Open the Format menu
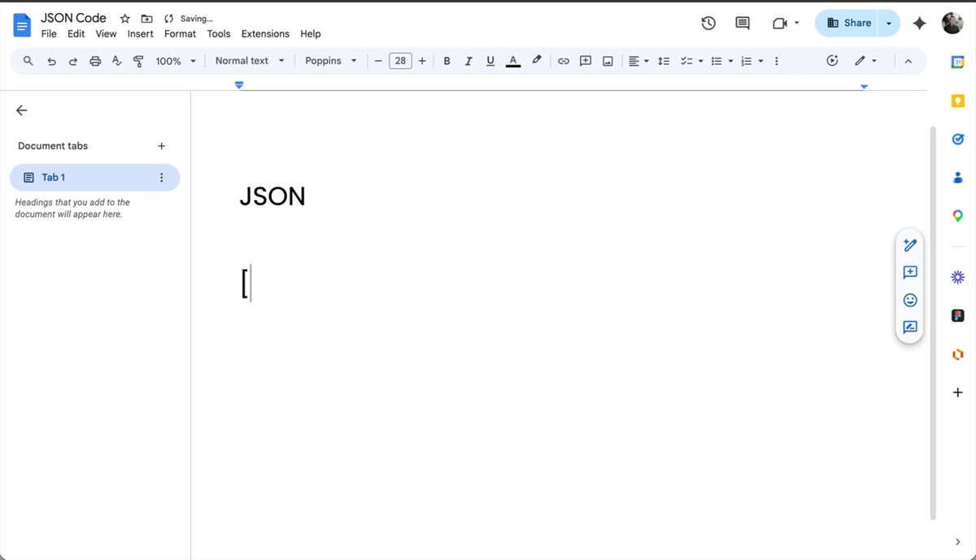 pos(180,33)
